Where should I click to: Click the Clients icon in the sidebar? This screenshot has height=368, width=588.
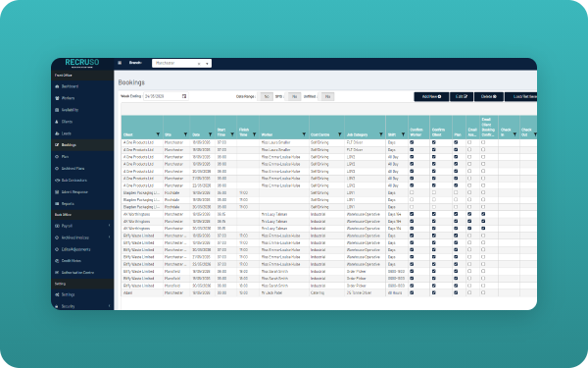57,122
